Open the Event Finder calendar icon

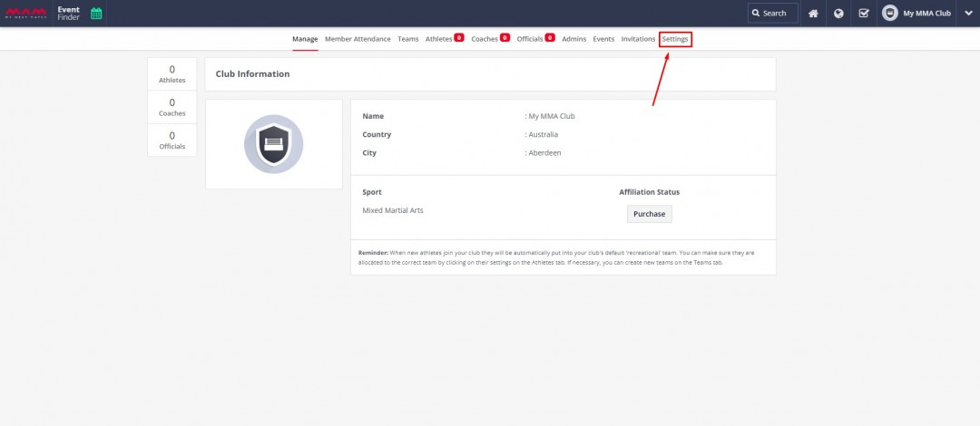[x=96, y=13]
